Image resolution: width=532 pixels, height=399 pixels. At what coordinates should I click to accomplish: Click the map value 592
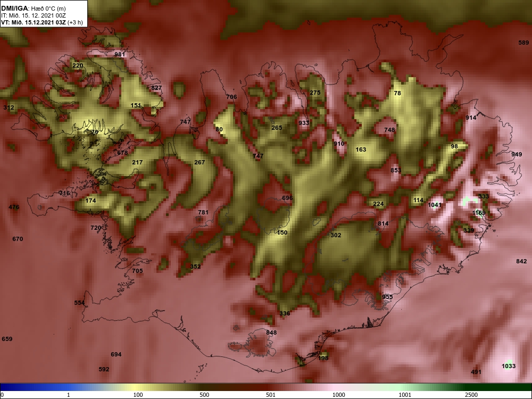click(x=104, y=370)
